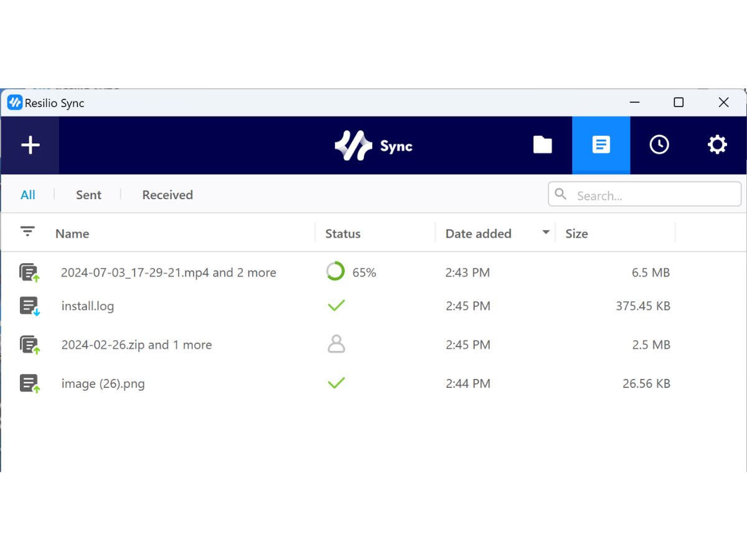The width and height of the screenshot is (747, 560).
Task: Click the green checkmark for install.log
Action: (x=336, y=306)
